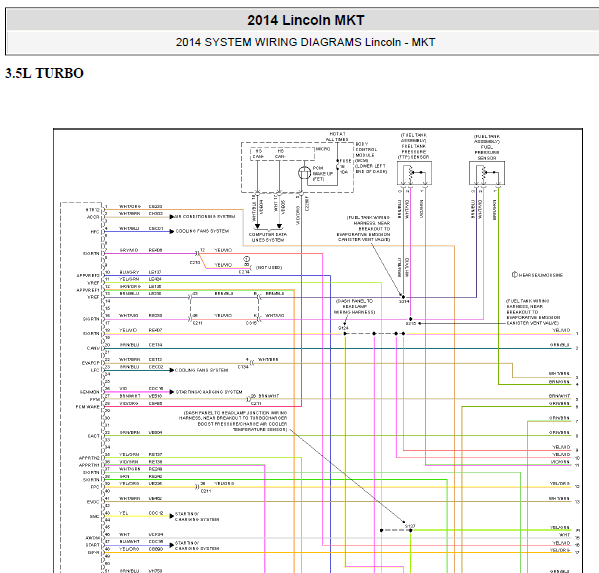
Task: Click the 'LFC' pin label
Action: coord(95,371)
